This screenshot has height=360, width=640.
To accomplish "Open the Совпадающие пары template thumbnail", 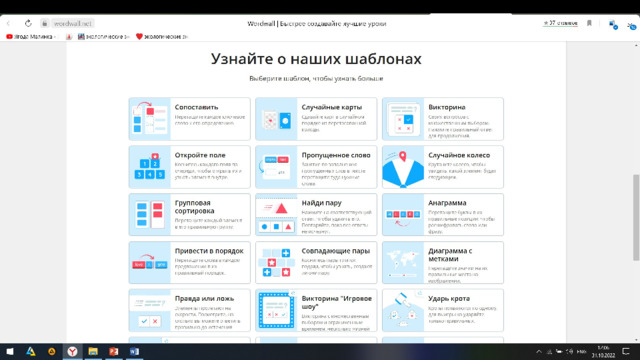I will tap(277, 262).
